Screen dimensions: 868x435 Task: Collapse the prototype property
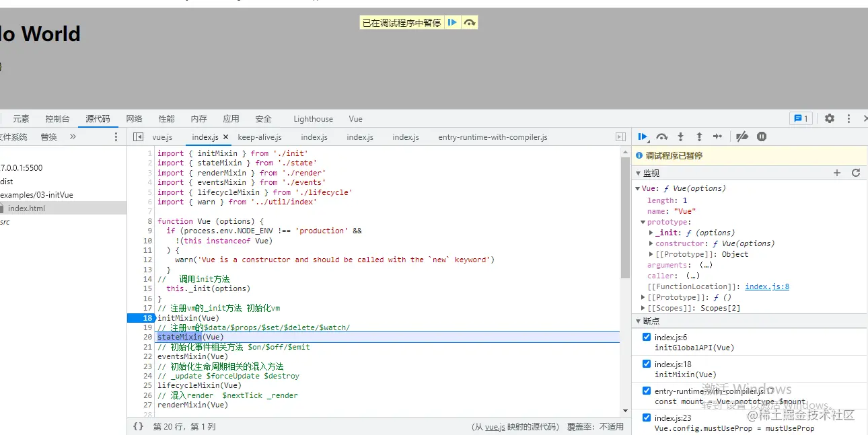point(644,222)
